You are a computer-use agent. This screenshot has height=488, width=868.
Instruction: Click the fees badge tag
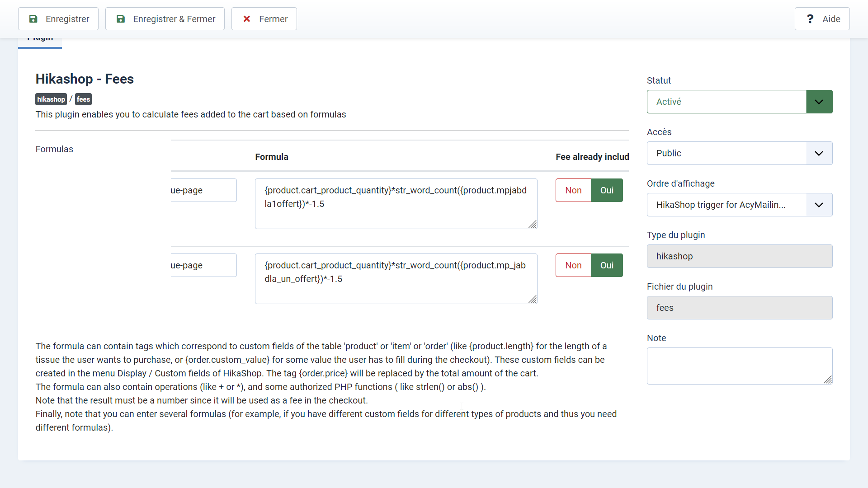click(83, 99)
